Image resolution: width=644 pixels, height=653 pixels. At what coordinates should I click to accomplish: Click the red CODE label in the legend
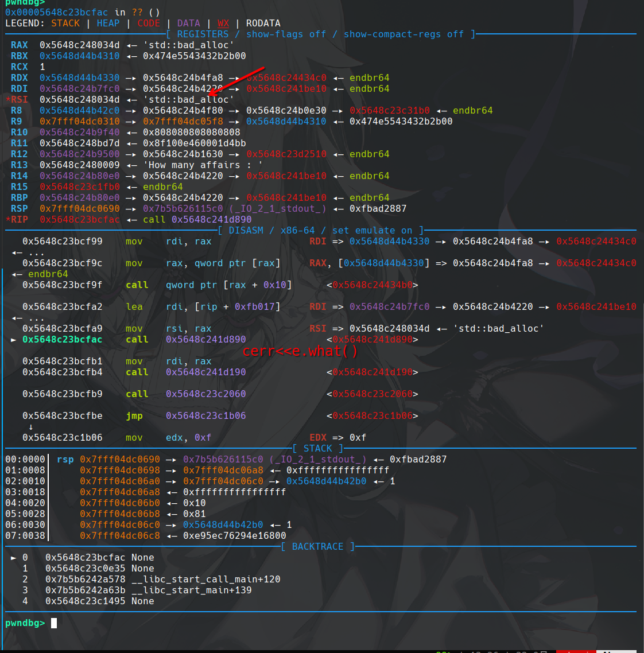pyautogui.click(x=149, y=24)
